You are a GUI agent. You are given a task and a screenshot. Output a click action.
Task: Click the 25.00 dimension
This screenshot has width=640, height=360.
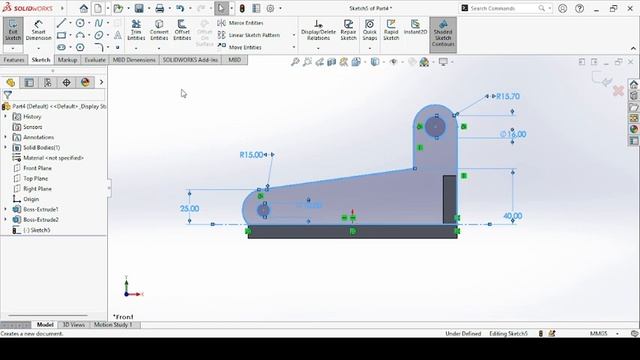189,209
